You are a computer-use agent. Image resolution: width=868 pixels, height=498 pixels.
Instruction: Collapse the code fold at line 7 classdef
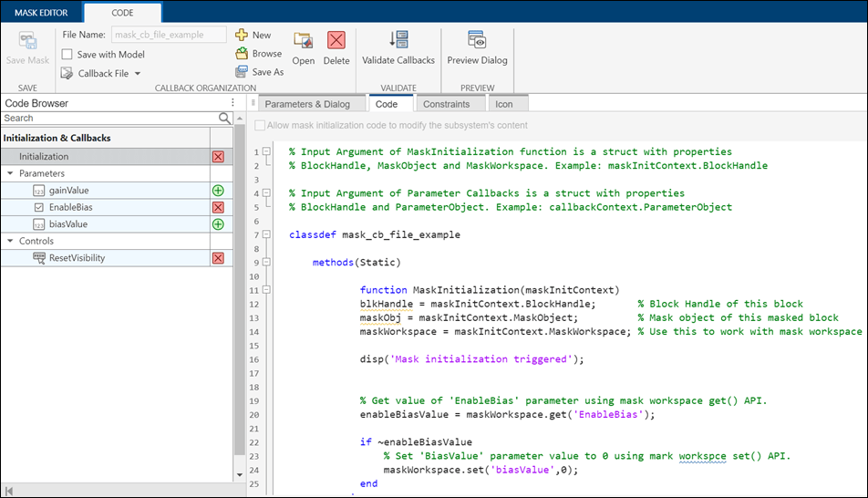tap(266, 234)
